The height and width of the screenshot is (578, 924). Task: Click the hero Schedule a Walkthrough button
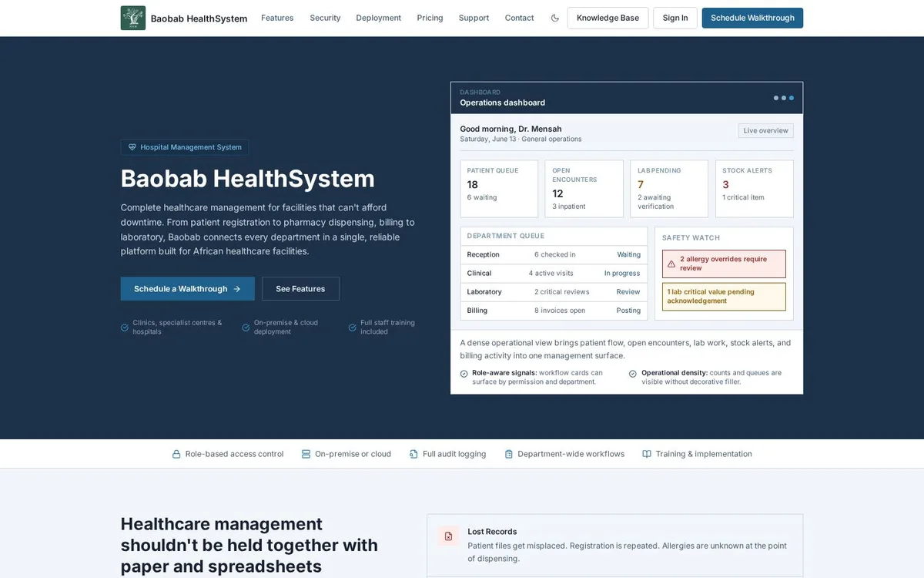point(188,289)
